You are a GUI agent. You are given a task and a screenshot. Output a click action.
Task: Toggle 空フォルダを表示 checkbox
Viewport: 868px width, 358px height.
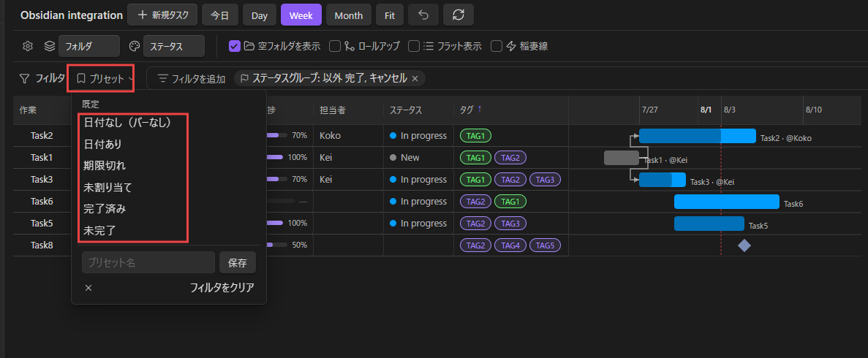[x=234, y=46]
